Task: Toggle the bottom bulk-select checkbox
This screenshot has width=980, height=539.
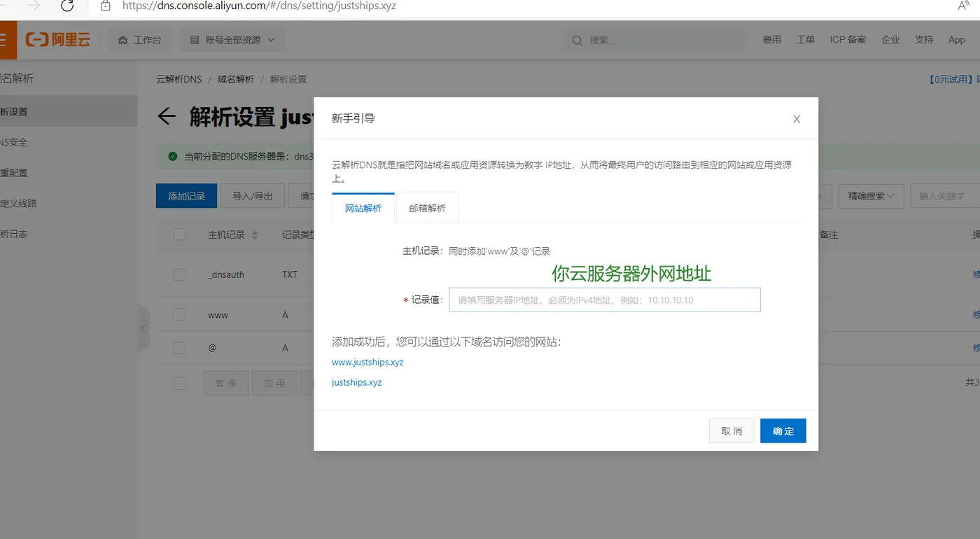Action: pos(179,383)
